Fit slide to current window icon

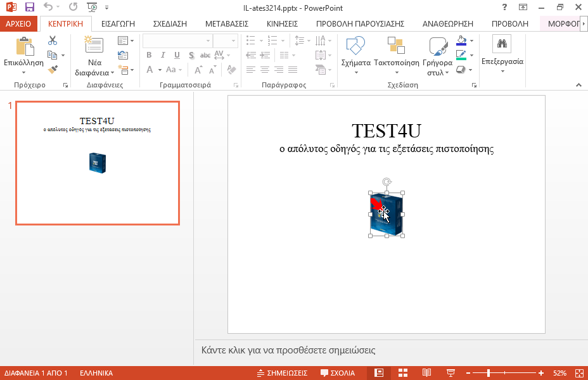[579, 373]
